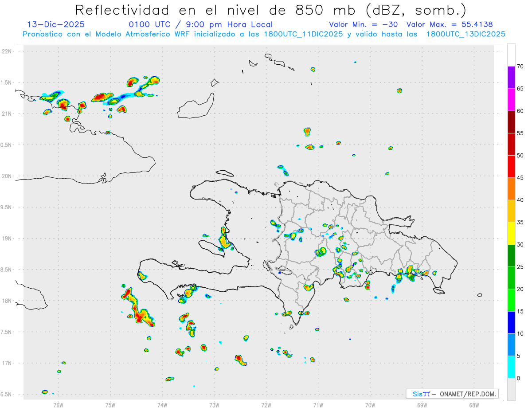Image resolution: width=532 pixels, height=411 pixels.
Task: Click the legend value "10"
Action: pyautogui.click(x=520, y=334)
